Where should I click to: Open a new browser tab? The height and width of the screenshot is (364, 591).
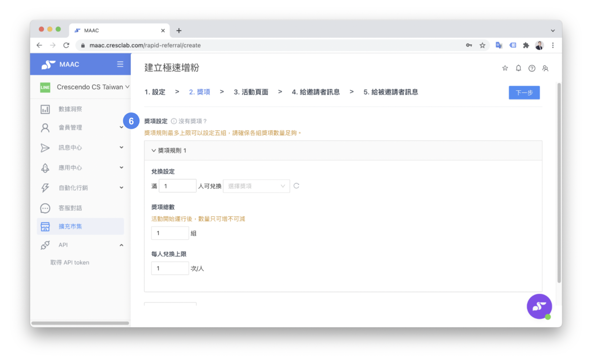point(179,31)
